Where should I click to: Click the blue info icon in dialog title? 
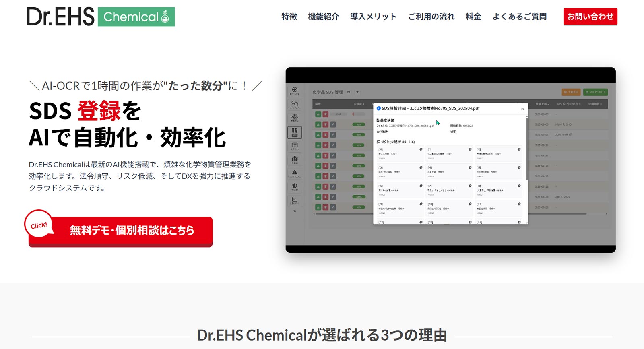378,108
